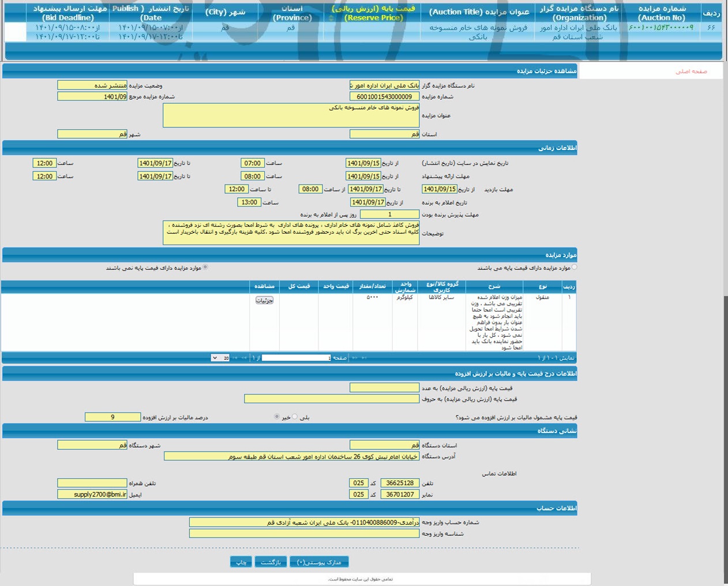Screen dimensions: 728x586
Task: Click the بازگشت back button
Action: [x=270, y=562]
